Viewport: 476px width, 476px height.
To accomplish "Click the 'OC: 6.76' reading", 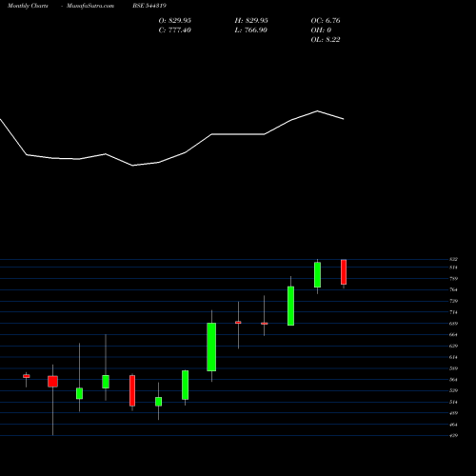I will [326, 21].
